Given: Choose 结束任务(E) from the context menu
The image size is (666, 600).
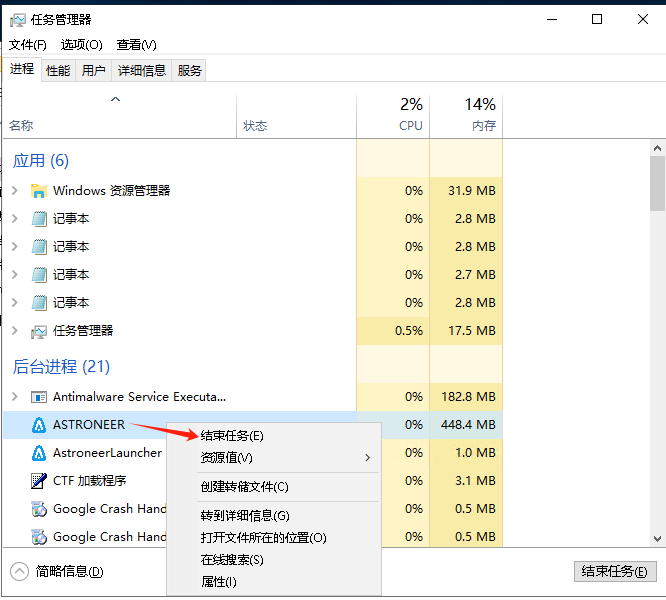Looking at the screenshot, I should 232,436.
